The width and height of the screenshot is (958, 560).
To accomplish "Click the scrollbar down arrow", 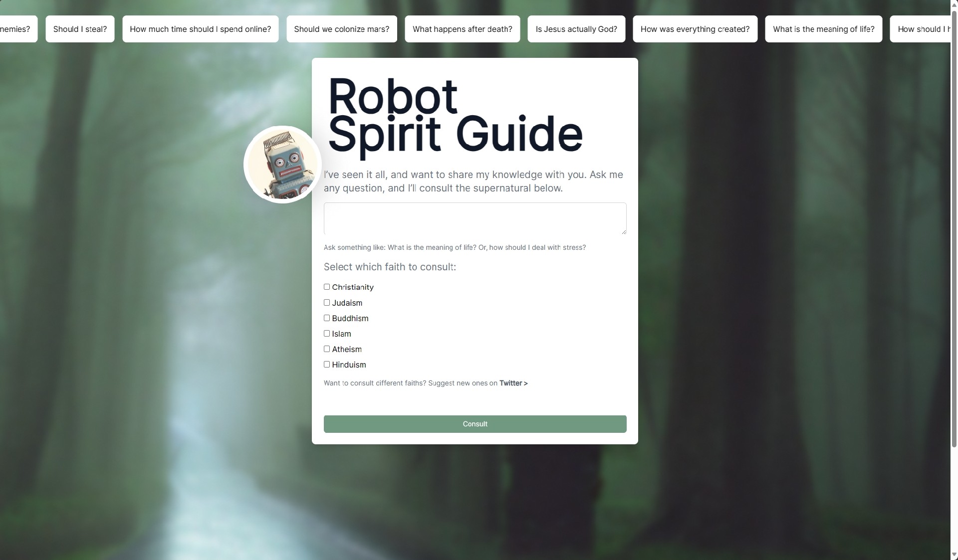I will pos(954,555).
